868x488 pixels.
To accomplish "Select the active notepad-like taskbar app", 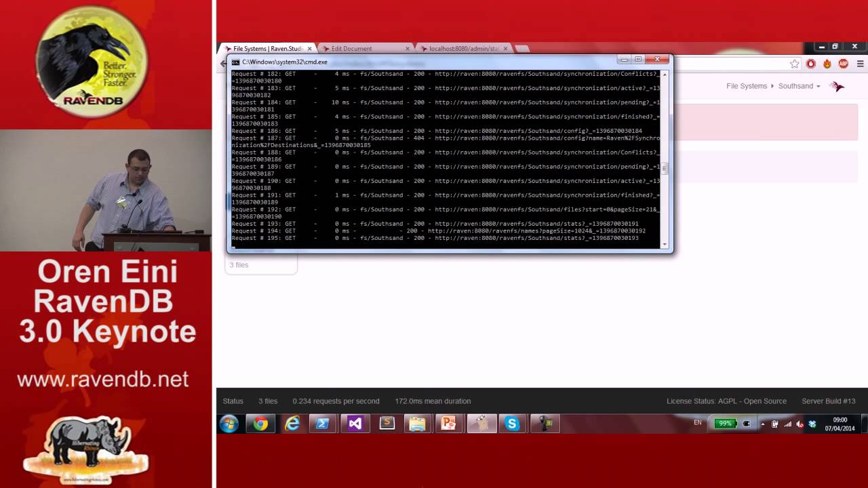I will pos(481,424).
